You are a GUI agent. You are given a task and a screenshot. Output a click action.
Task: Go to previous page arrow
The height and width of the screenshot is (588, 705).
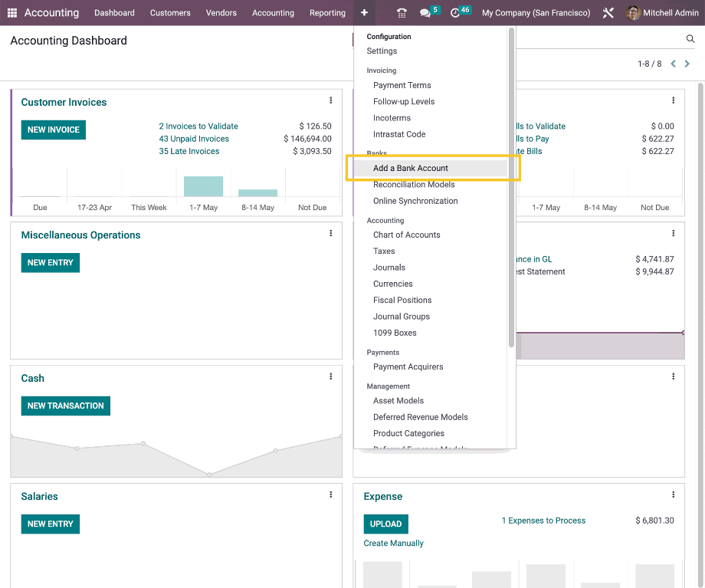[674, 64]
